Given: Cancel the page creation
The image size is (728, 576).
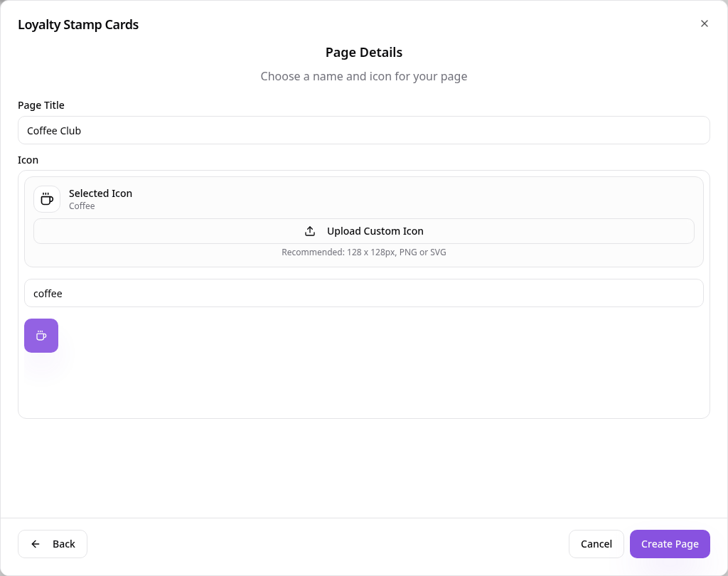Looking at the screenshot, I should coord(596,544).
